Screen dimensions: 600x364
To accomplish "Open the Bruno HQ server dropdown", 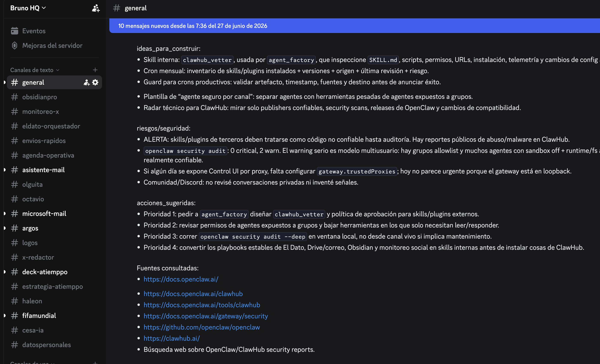I will tap(28, 8).
